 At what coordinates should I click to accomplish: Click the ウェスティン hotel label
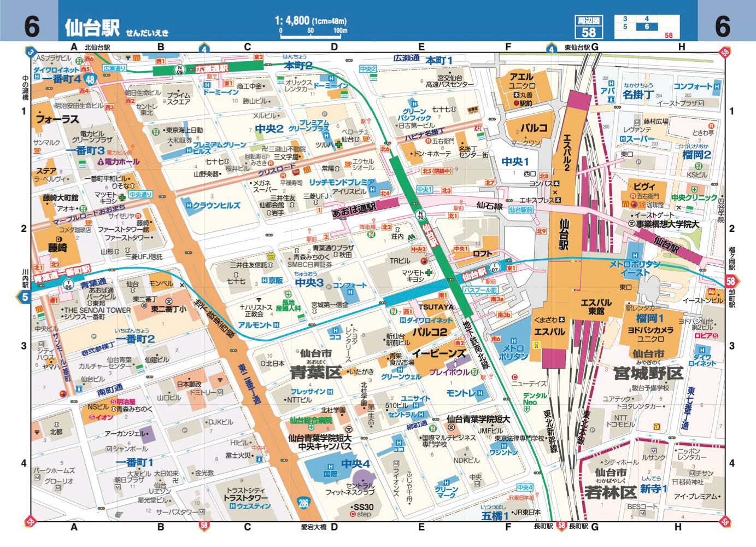pyautogui.click(x=254, y=506)
